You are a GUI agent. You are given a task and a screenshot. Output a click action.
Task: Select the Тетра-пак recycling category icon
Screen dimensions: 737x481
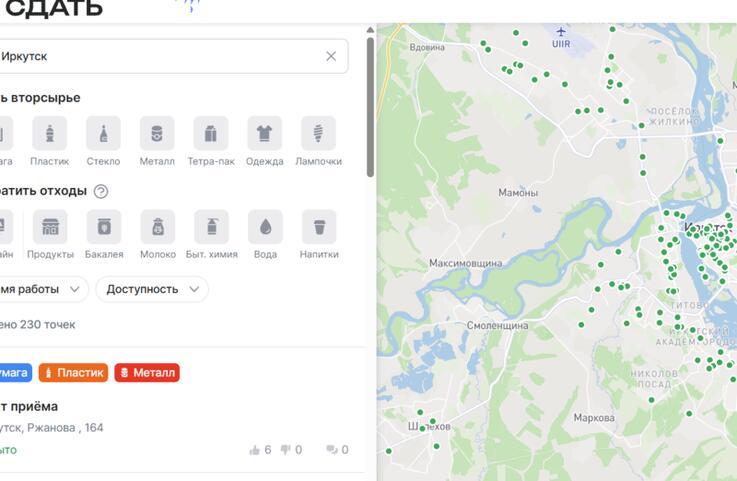pyautogui.click(x=211, y=134)
